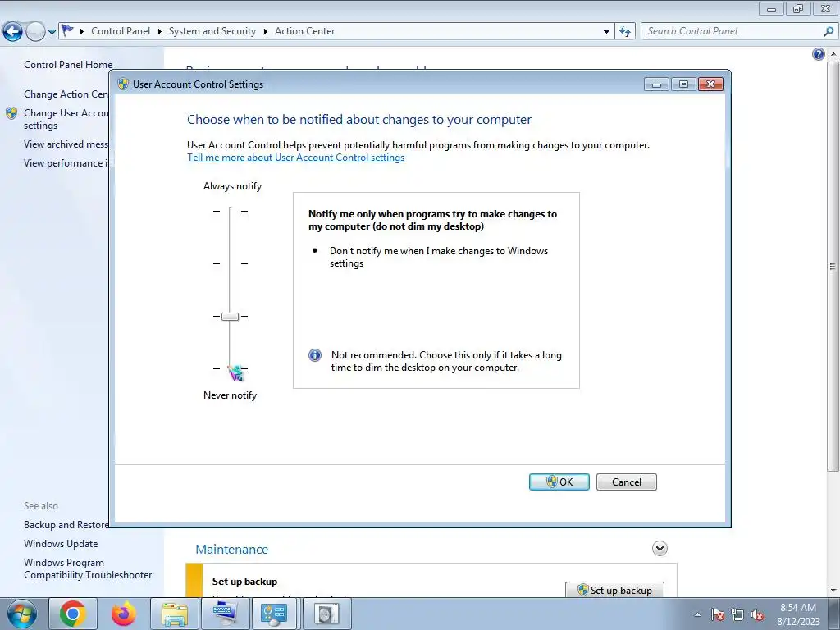The height and width of the screenshot is (630, 840).
Task: Click the Back navigation arrow button
Action: [13, 32]
